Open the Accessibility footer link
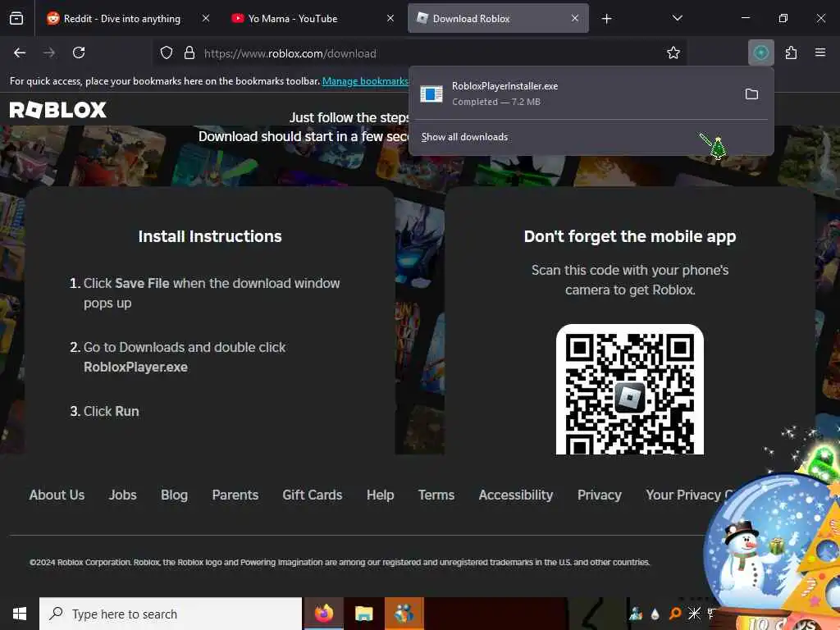This screenshot has height=630, width=840. [516, 495]
